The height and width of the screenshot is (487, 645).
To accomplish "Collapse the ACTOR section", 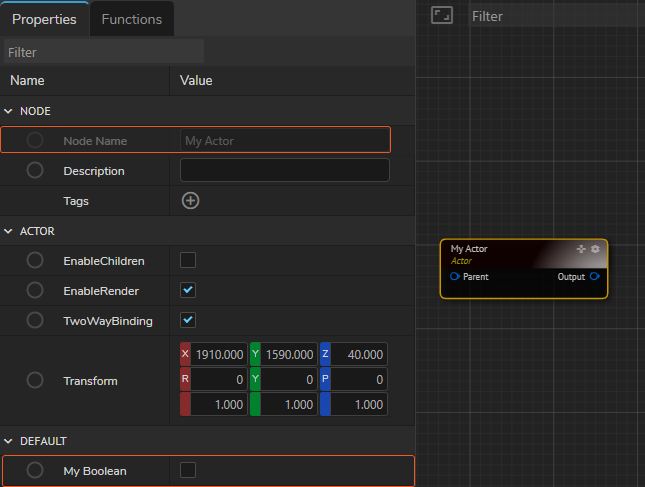I will point(9,231).
